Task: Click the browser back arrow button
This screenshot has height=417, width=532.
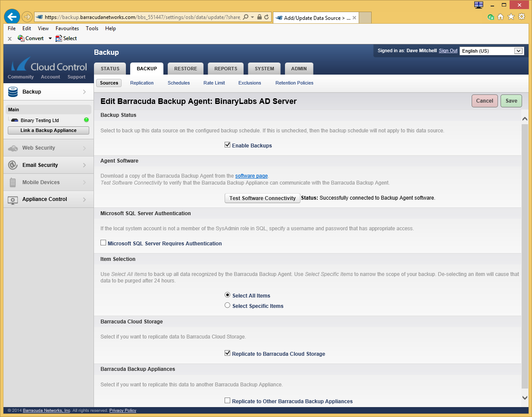Action: click(x=12, y=17)
